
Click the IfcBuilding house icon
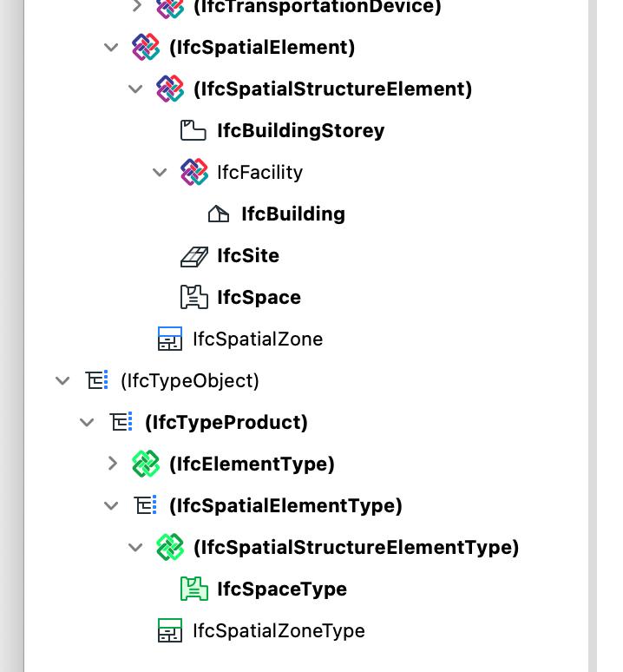[x=219, y=214]
